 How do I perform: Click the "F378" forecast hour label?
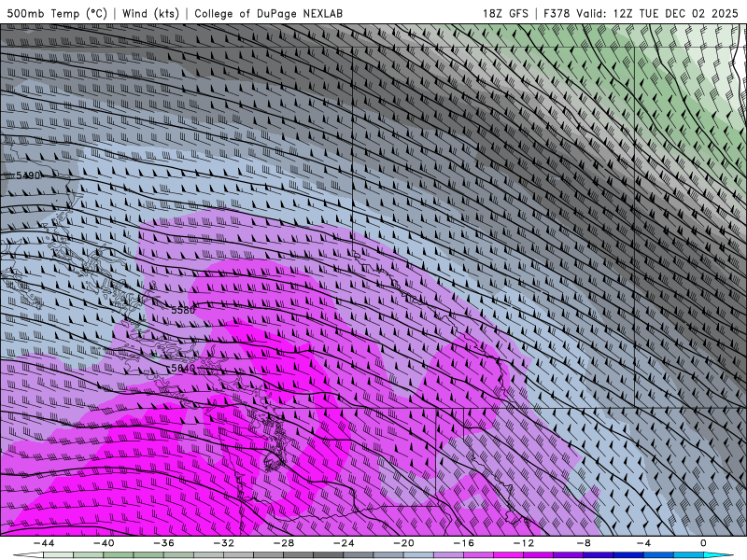[557, 13]
